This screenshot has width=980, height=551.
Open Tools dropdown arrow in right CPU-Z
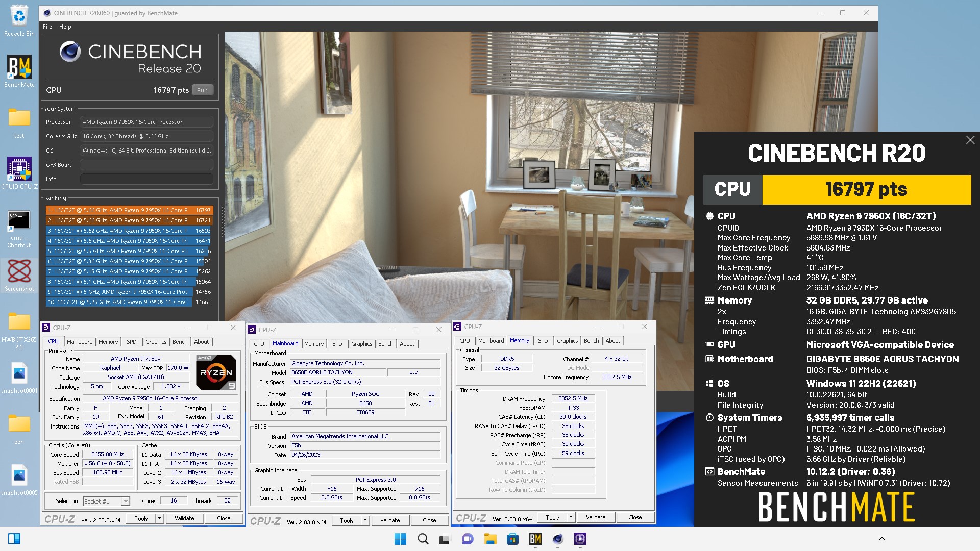tap(571, 517)
